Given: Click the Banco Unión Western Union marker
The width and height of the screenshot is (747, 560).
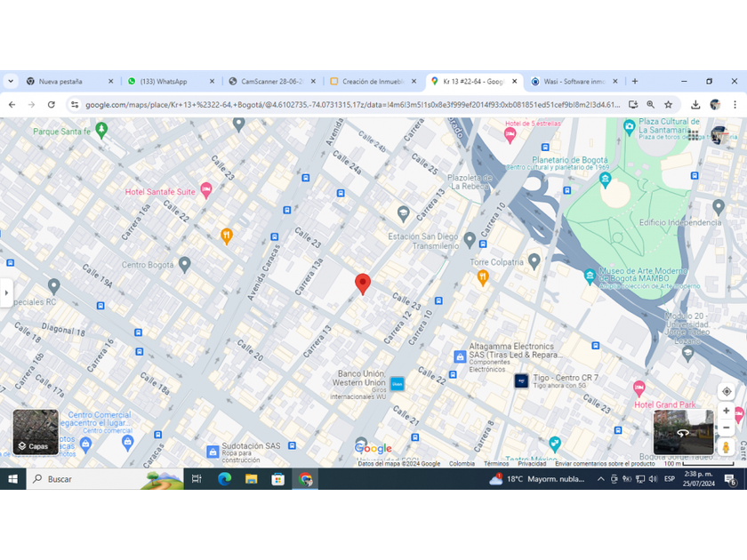Looking at the screenshot, I should click(x=398, y=383).
